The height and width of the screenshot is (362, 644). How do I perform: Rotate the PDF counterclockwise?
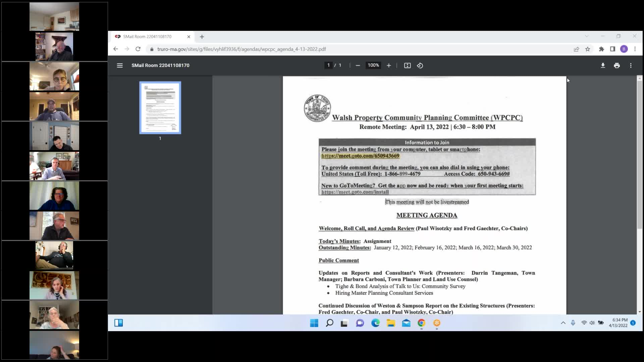click(420, 65)
